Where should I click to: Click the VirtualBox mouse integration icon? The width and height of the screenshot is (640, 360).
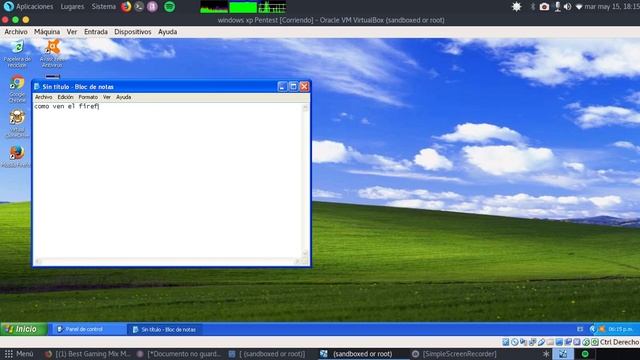586,342
